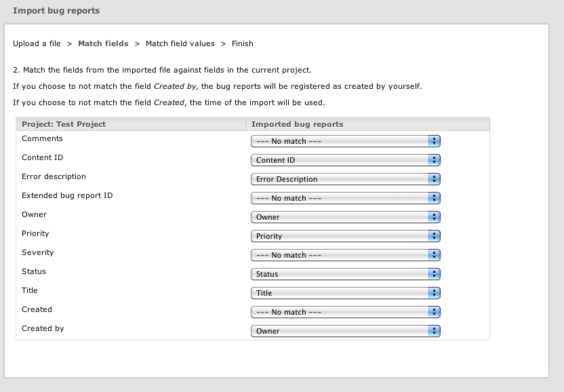Click the Import bug reports heading
The image size is (564, 392).
pos(56,11)
